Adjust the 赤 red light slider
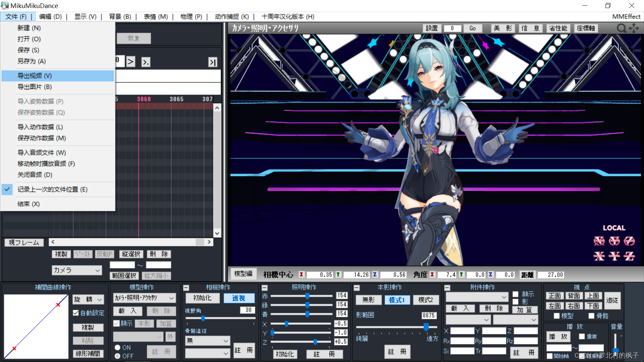 (307, 296)
